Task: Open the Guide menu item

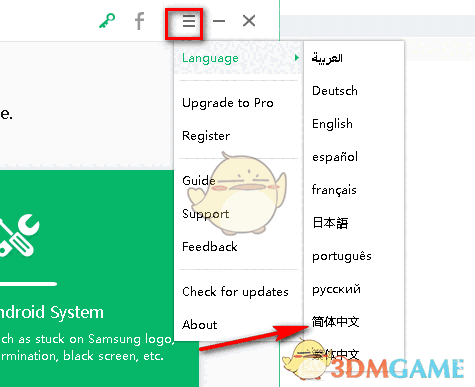Action: pos(199,180)
